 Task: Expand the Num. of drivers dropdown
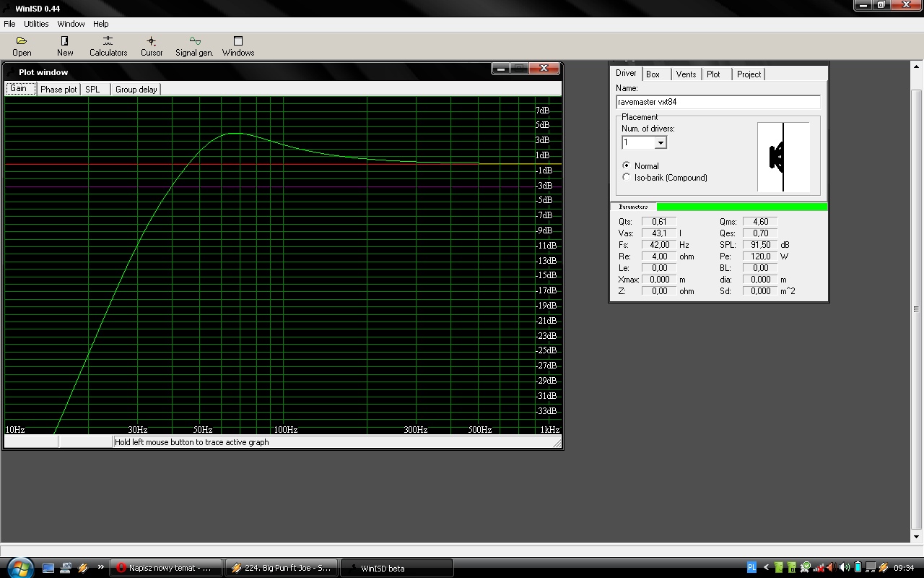pyautogui.click(x=660, y=143)
